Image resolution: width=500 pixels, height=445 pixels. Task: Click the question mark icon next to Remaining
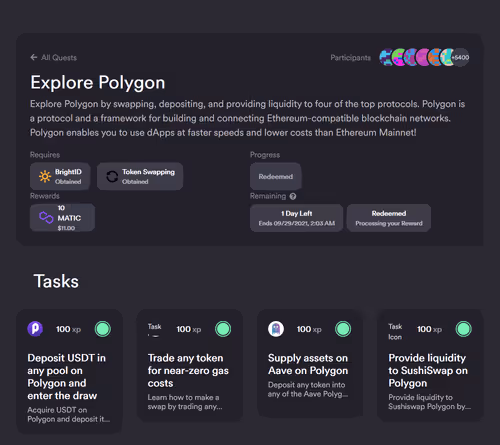click(x=293, y=196)
